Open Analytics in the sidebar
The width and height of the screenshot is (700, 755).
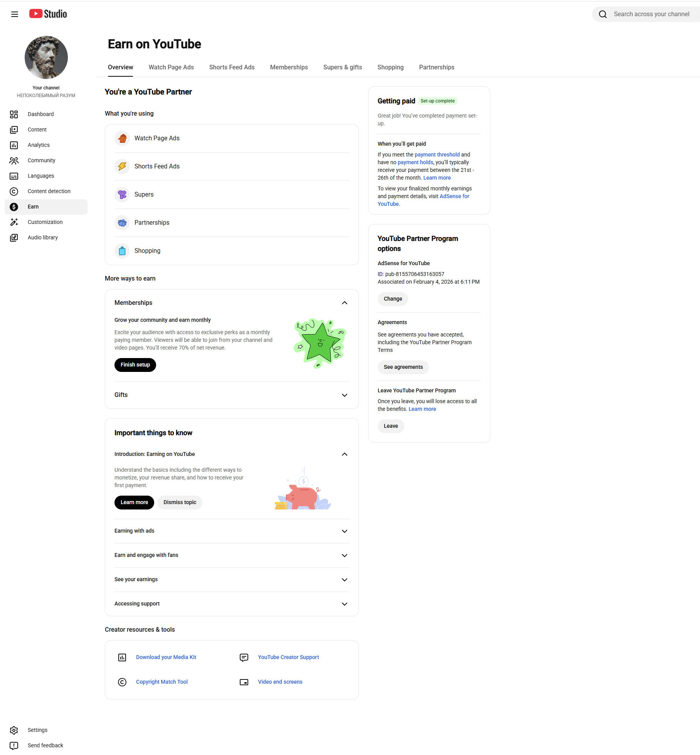click(x=46, y=145)
